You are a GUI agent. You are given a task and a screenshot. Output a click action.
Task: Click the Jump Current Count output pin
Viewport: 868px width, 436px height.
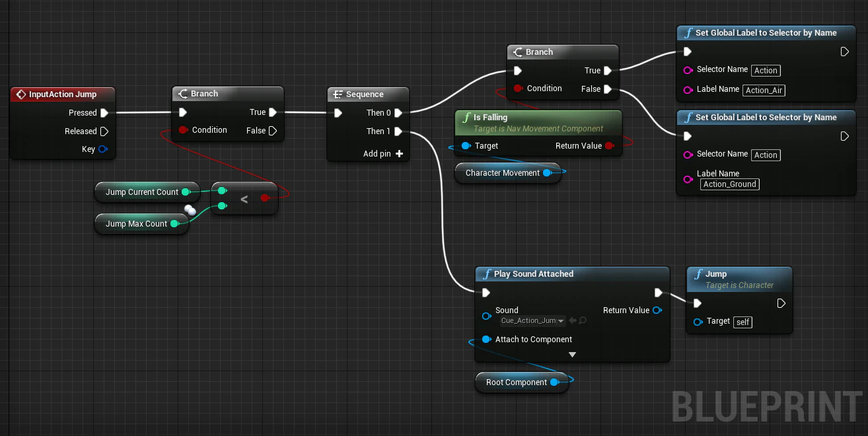tap(186, 192)
